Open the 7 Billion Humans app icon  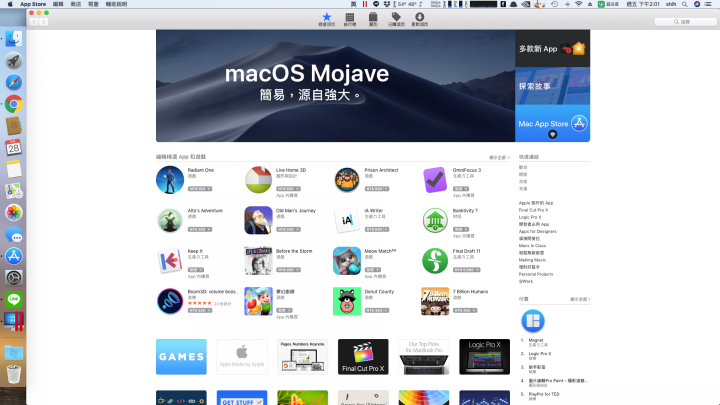pyautogui.click(x=435, y=301)
